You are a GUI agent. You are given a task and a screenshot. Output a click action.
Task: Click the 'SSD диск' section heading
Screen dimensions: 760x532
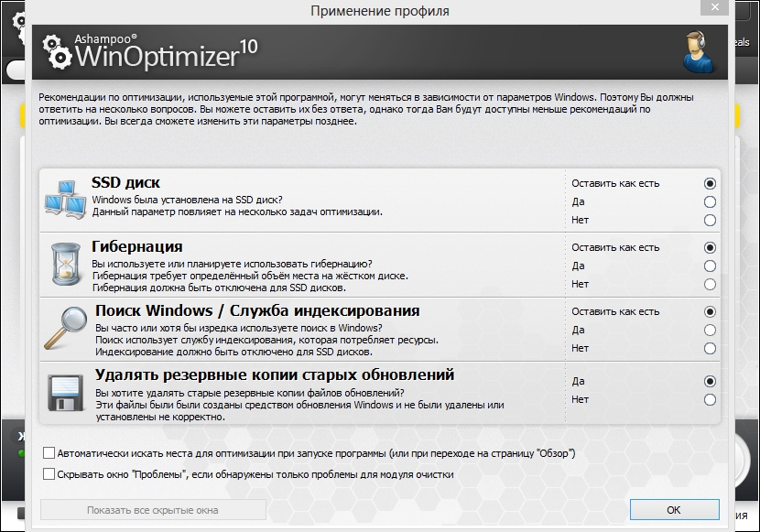click(125, 182)
